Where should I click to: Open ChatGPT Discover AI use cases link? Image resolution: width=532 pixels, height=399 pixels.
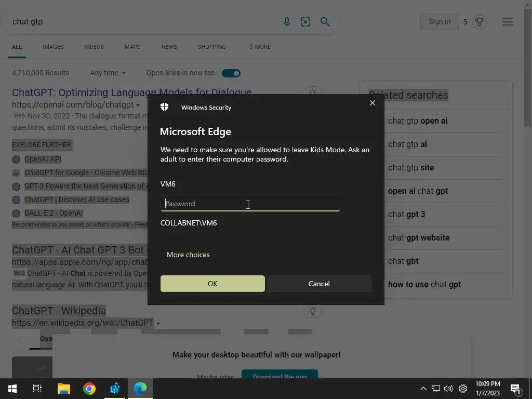[x=77, y=200]
